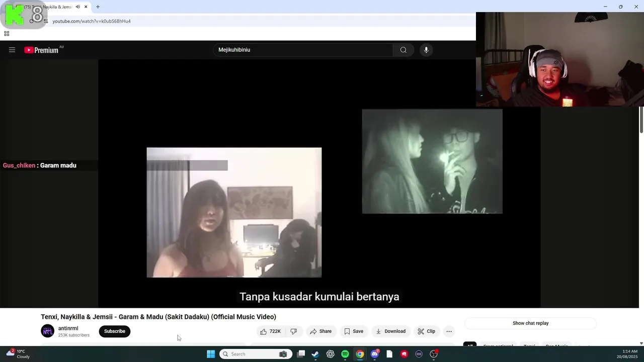Open the red app icon in taskbar

click(x=404, y=354)
